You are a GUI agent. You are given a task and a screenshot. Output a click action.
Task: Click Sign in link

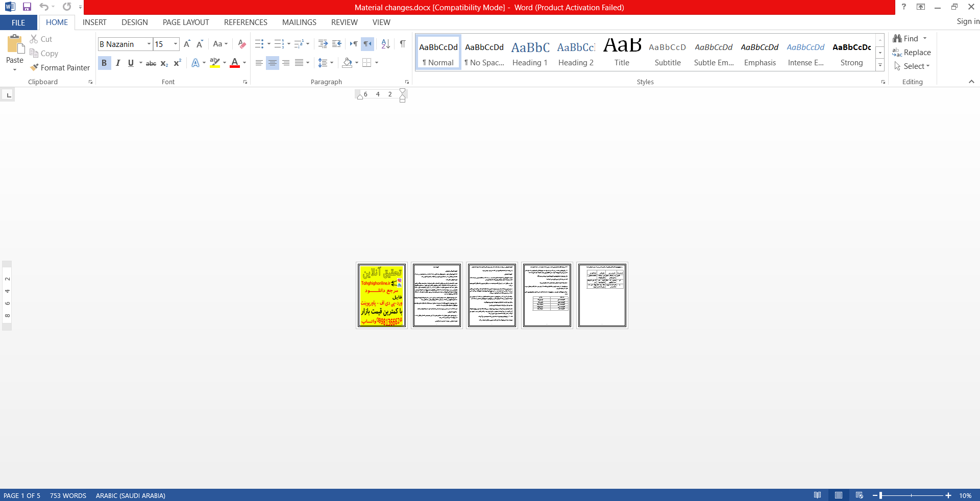pos(968,21)
